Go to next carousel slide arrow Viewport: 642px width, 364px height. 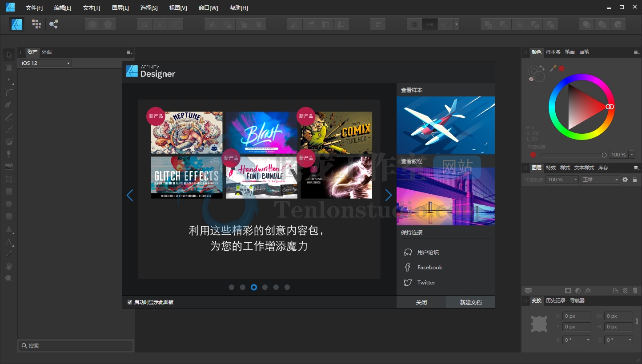pyautogui.click(x=388, y=195)
